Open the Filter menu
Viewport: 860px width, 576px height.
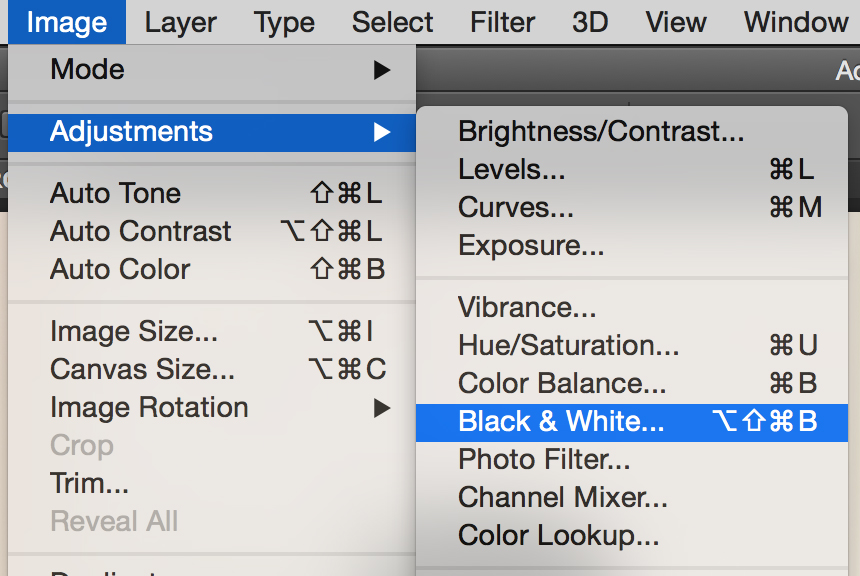pyautogui.click(x=502, y=22)
